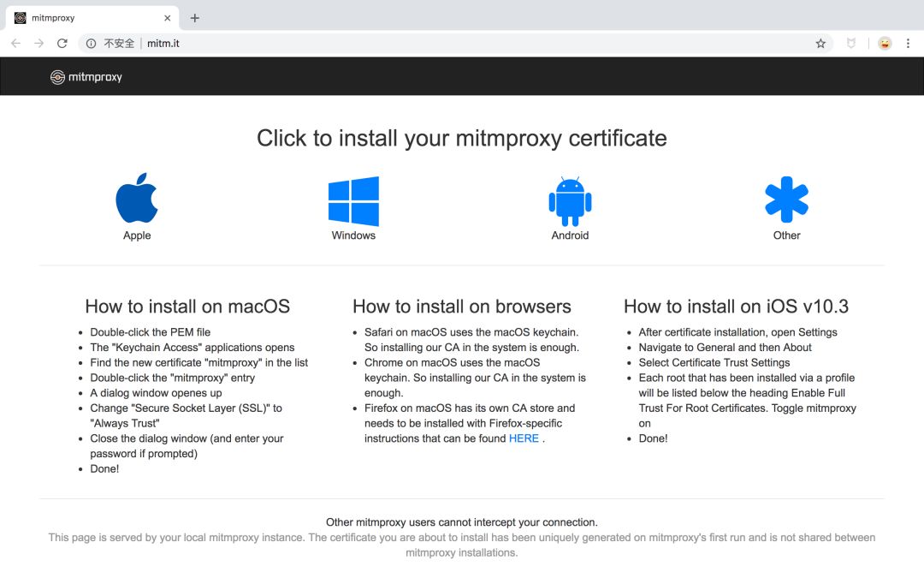
Task: Click the 'How to install on browsers' heading
Action: click(462, 306)
